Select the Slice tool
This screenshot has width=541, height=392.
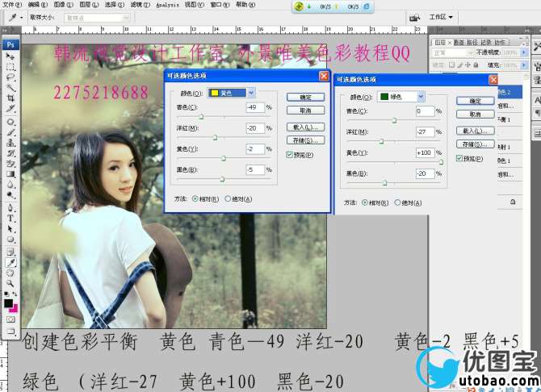[x=10, y=108]
